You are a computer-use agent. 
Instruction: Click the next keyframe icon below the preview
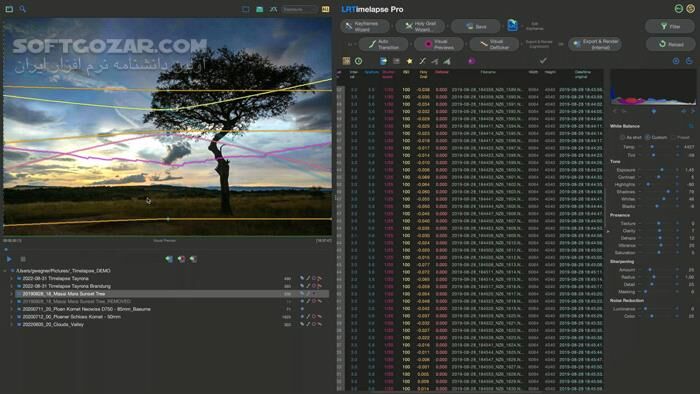click(x=193, y=259)
